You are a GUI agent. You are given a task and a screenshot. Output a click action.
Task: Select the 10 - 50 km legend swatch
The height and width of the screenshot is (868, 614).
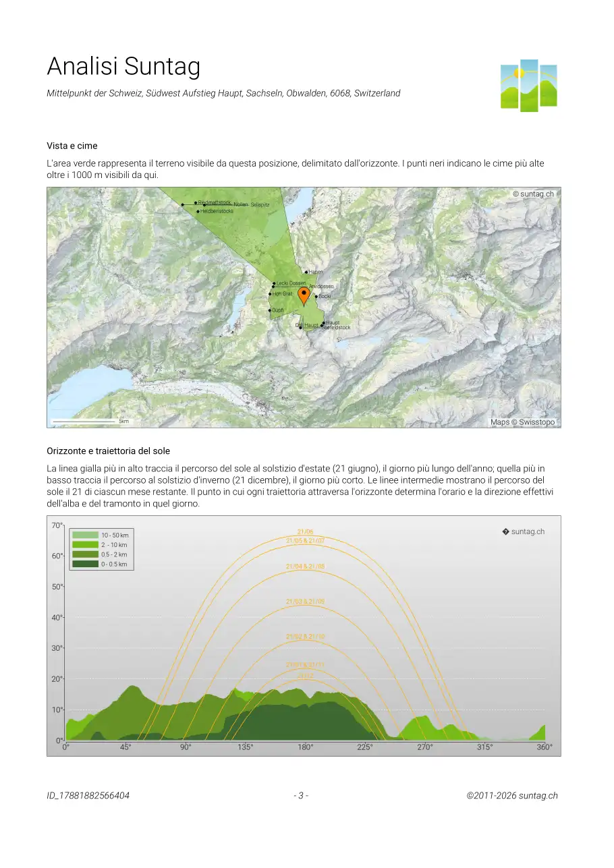86,536
